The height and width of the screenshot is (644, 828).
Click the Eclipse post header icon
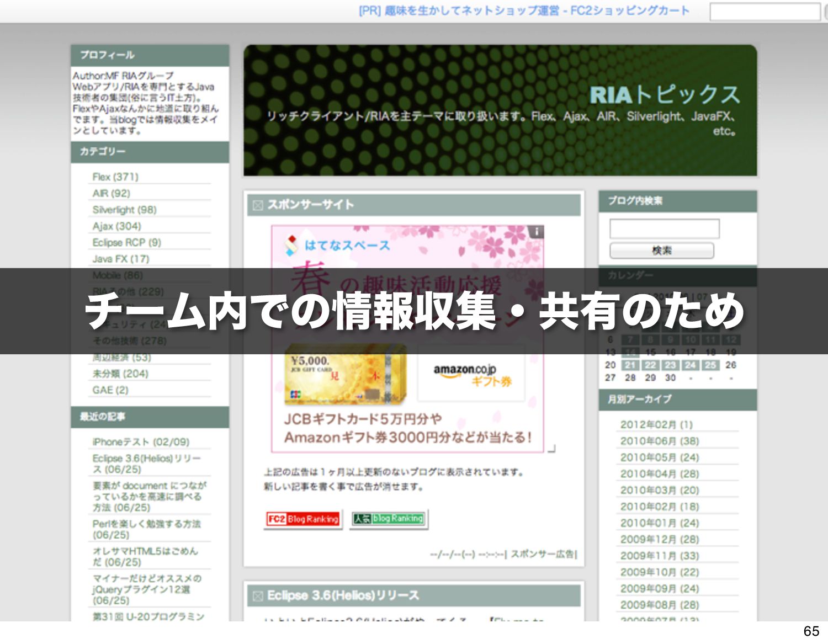[257, 596]
